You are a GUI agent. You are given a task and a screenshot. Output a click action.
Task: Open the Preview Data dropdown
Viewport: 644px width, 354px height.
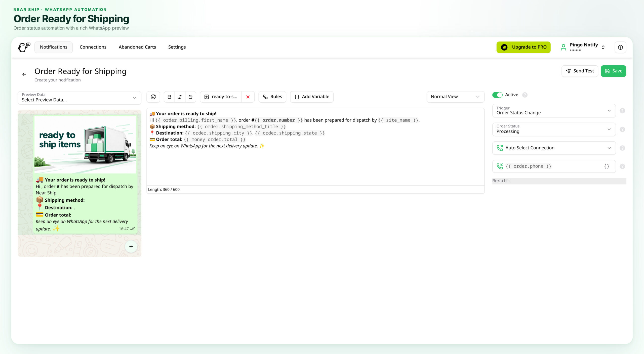pos(79,98)
